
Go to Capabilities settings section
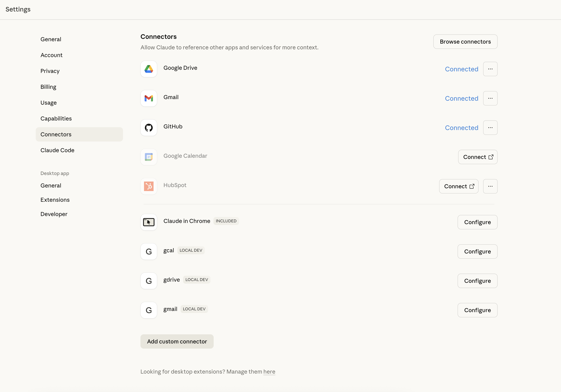(56, 119)
